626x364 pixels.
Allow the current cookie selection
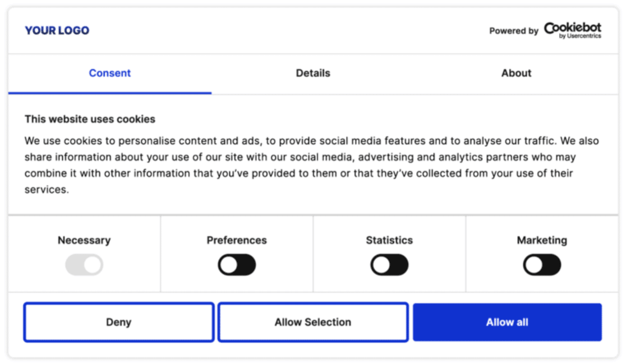[x=312, y=322]
